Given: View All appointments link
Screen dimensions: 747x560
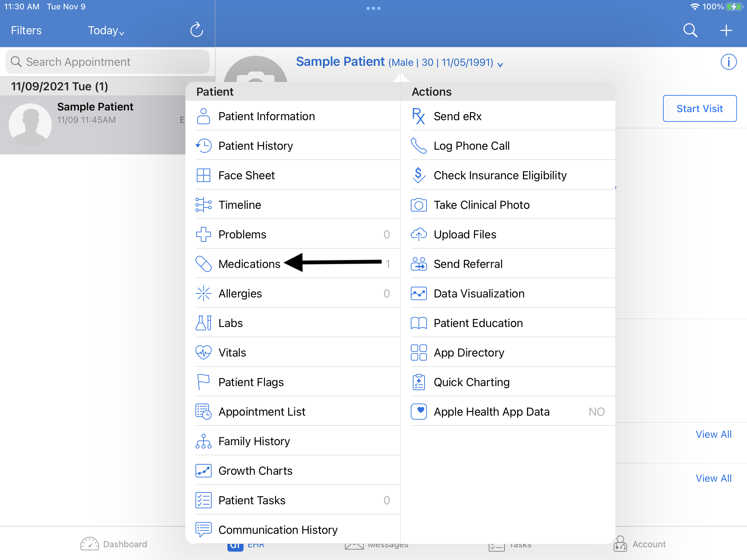Looking at the screenshot, I should [x=713, y=434].
